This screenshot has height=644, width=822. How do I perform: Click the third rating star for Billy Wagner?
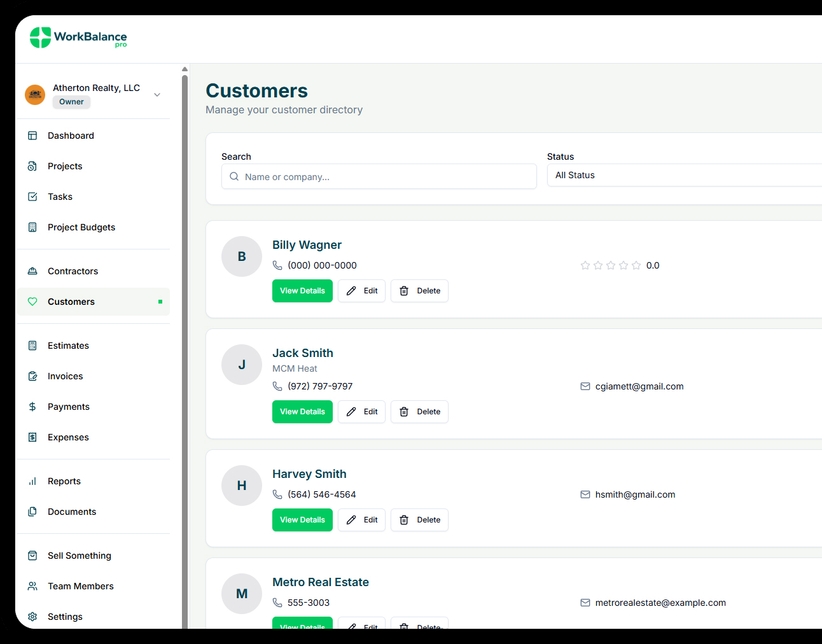[x=611, y=265]
